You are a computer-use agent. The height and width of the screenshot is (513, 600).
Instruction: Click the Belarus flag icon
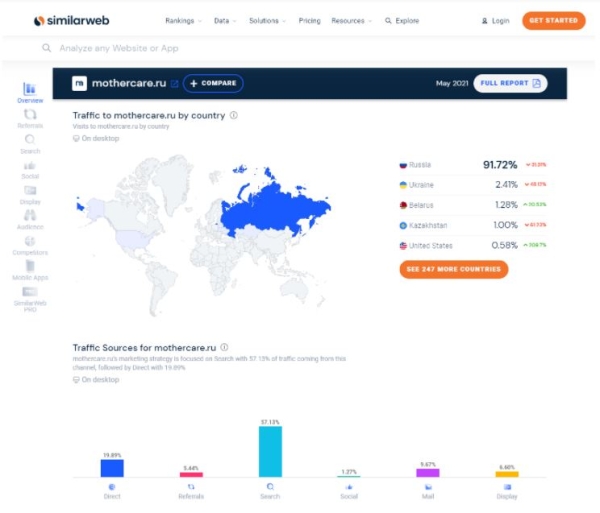[x=403, y=205]
